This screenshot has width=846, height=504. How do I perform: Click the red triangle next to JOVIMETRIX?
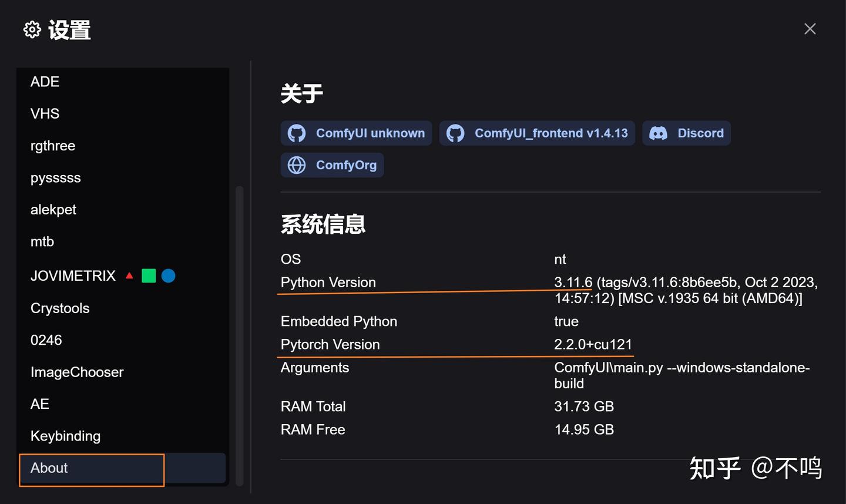pos(129,275)
